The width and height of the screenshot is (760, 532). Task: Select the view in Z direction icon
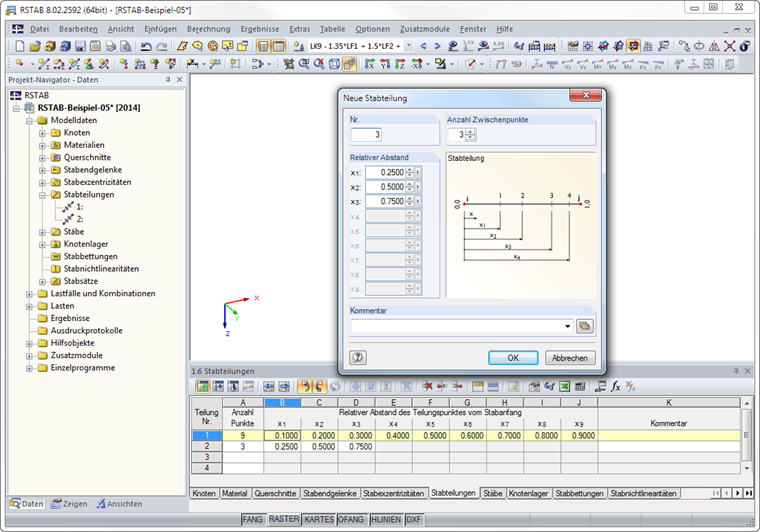point(400,64)
